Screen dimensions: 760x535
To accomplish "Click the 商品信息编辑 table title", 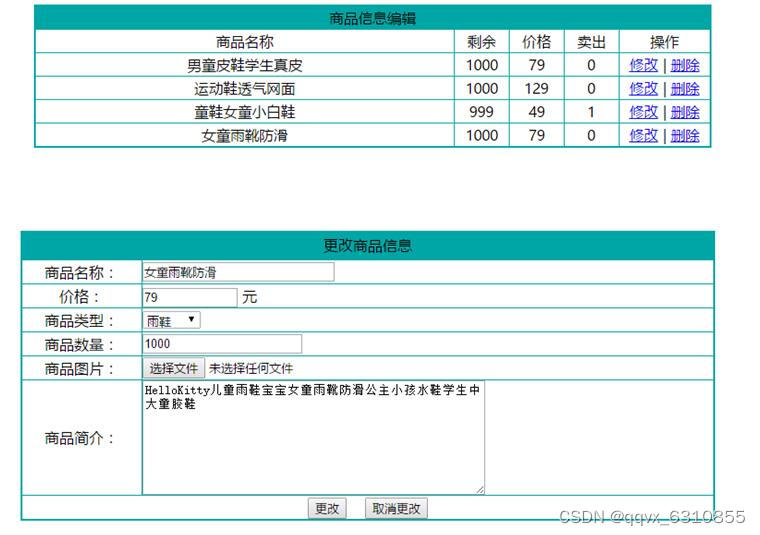I will click(372, 18).
